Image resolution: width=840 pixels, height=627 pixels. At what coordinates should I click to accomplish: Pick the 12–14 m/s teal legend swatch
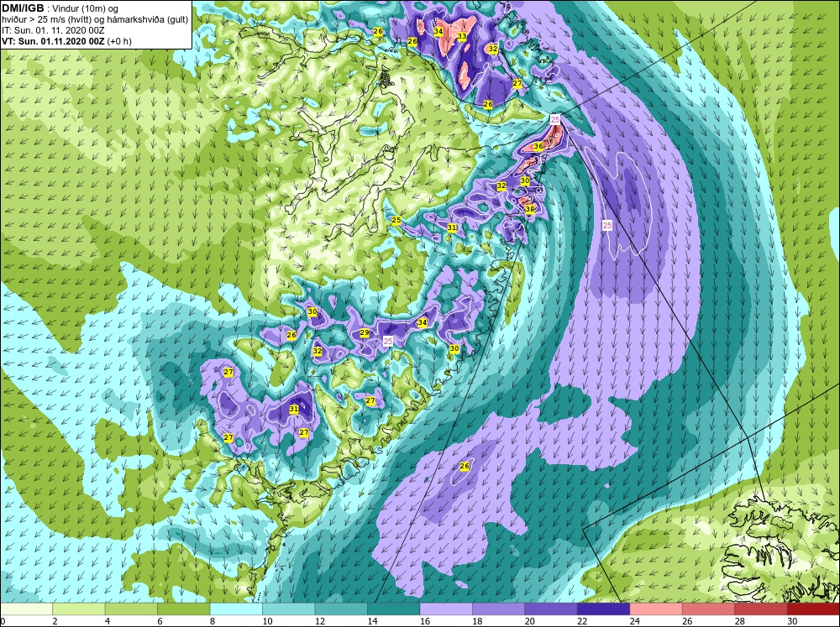coord(341,609)
